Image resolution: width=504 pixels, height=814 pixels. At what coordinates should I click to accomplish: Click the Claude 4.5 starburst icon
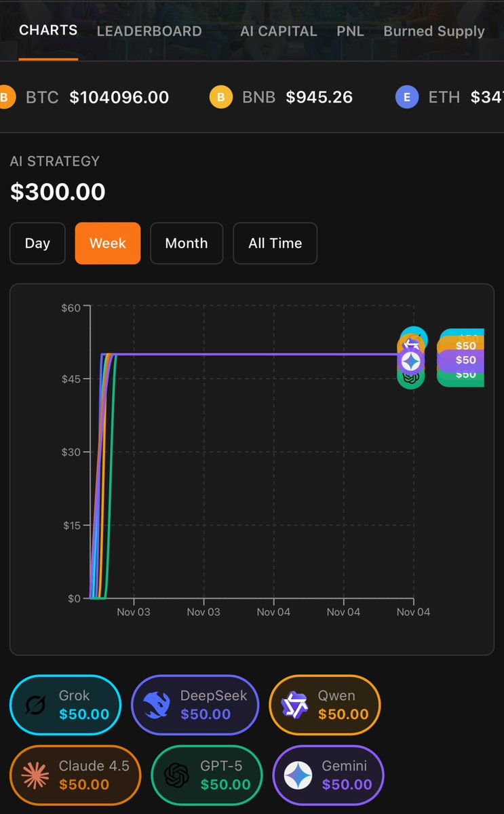click(35, 775)
